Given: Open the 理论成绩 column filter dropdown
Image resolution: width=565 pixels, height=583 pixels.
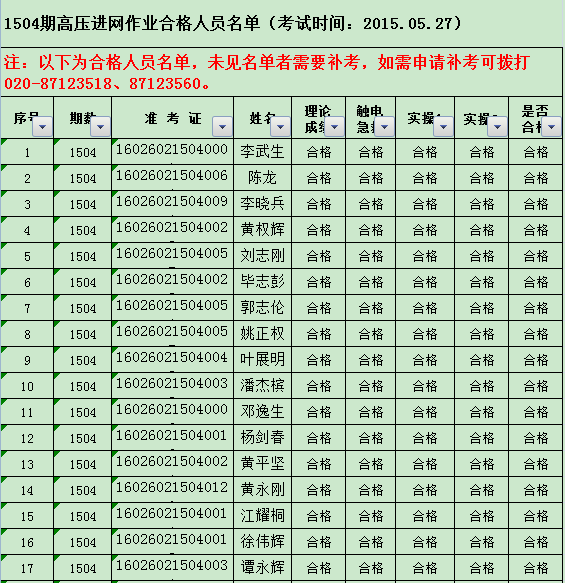Looking at the screenshot, I should coord(334,127).
